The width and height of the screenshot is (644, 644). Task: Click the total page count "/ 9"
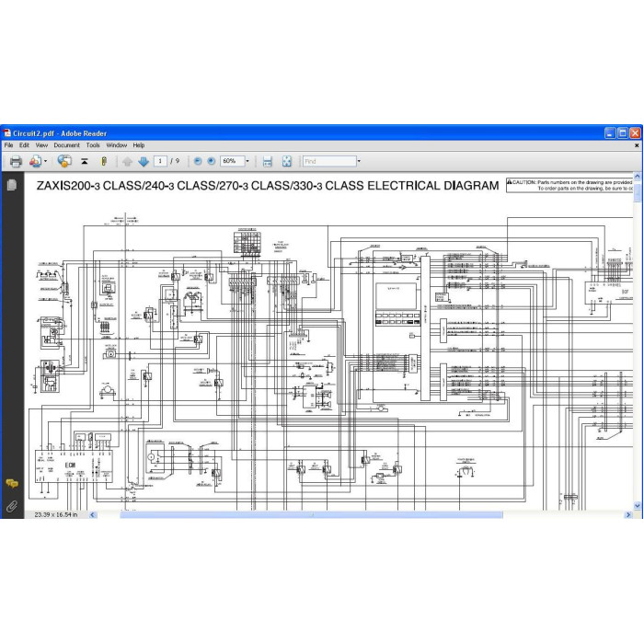point(175,161)
